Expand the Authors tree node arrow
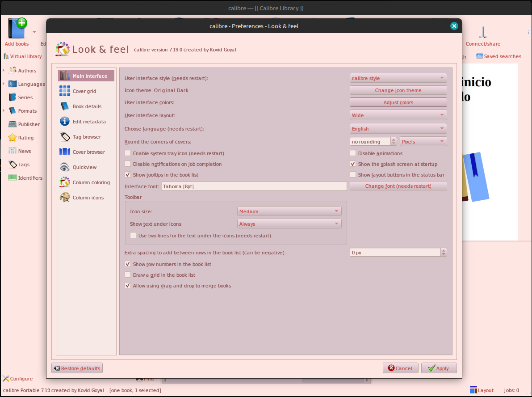The width and height of the screenshot is (532, 397). click(x=4, y=70)
